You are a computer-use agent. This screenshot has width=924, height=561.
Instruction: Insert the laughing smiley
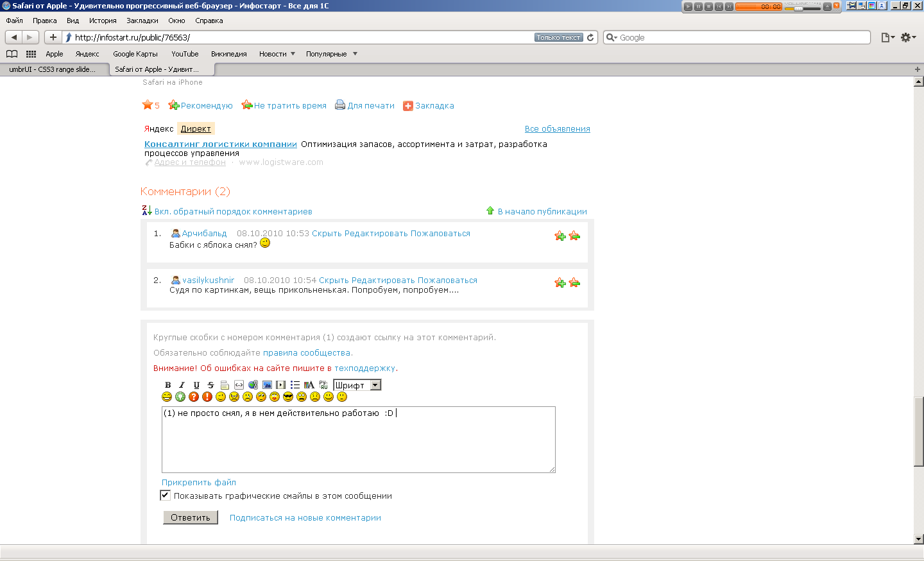(x=167, y=397)
